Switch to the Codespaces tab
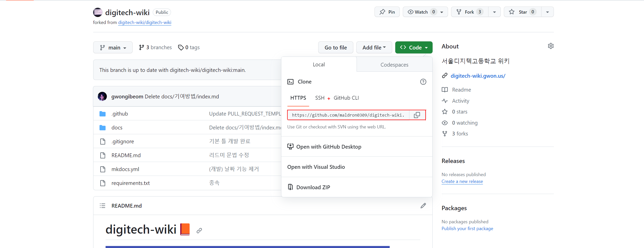The width and height of the screenshot is (644, 248). tap(394, 65)
